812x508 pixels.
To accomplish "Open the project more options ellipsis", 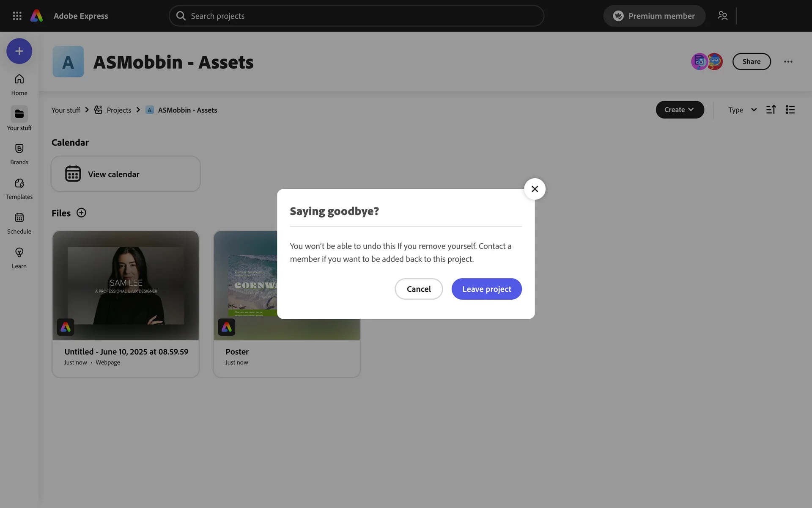I will coord(788,61).
